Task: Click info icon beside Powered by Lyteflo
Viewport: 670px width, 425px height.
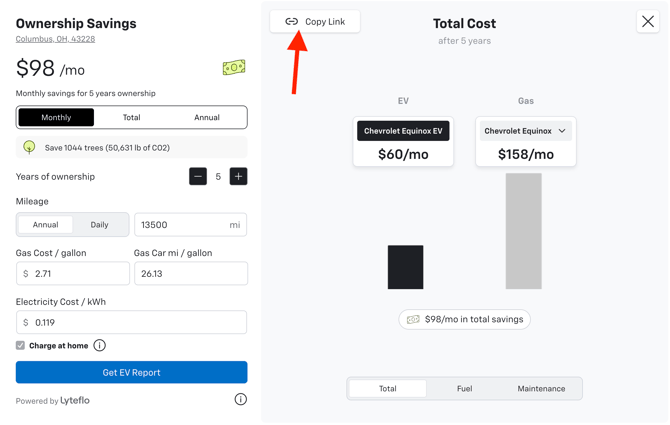Action: point(240,399)
